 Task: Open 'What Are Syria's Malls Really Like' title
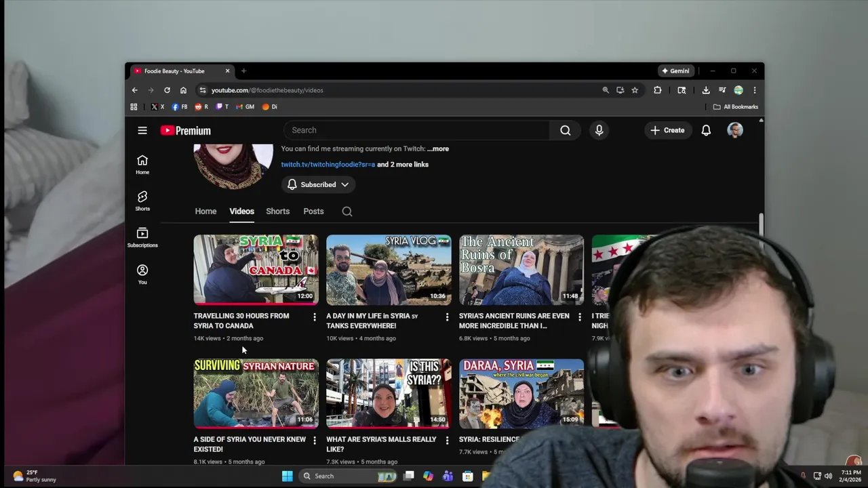pyautogui.click(x=381, y=444)
